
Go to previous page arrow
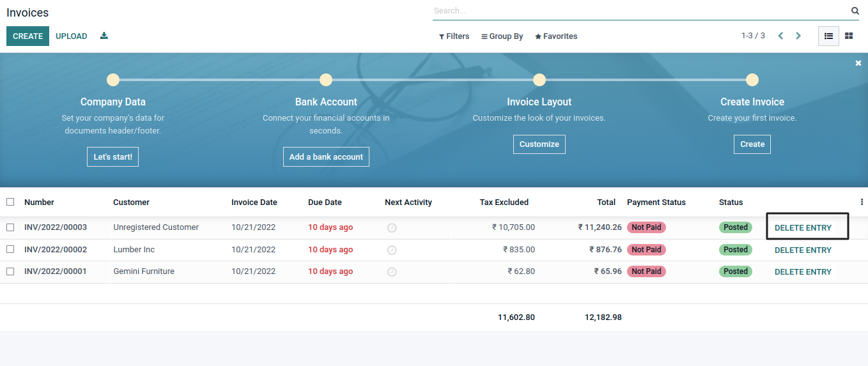coord(780,36)
